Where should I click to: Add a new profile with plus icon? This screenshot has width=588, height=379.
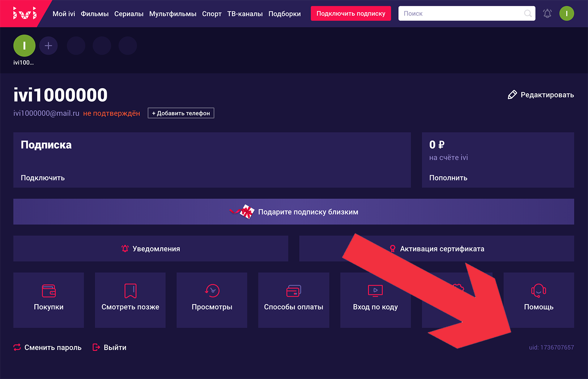pyautogui.click(x=48, y=46)
